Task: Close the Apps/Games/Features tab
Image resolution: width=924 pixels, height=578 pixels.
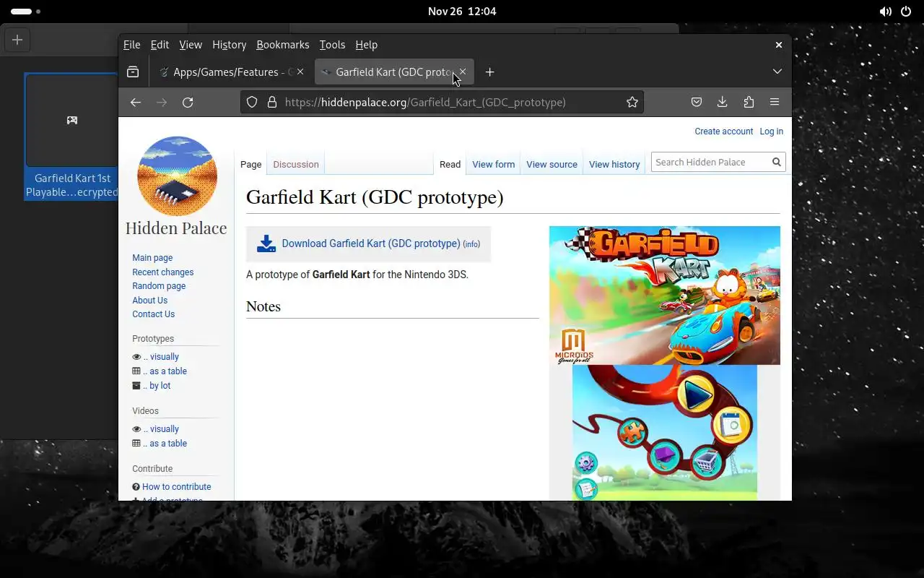Action: (x=300, y=72)
